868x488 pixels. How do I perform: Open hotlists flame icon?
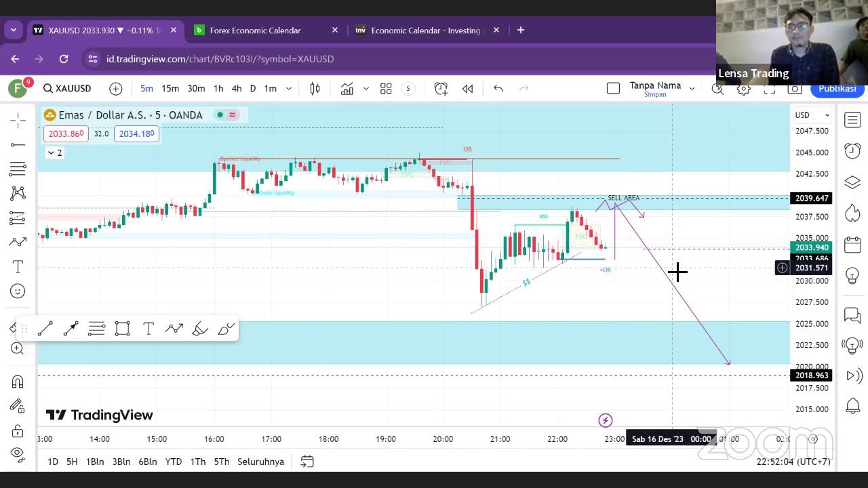852,213
